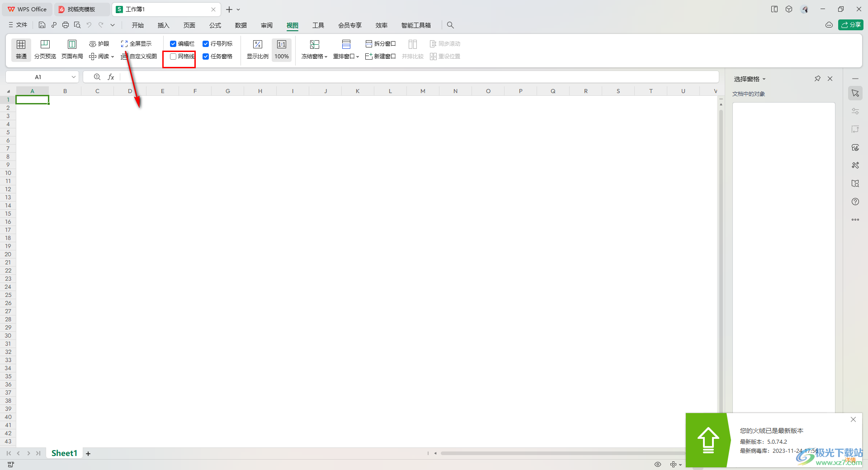Click the formula bar zoom magnifier icon
Viewport: 868px width, 470px height.
coord(97,77)
